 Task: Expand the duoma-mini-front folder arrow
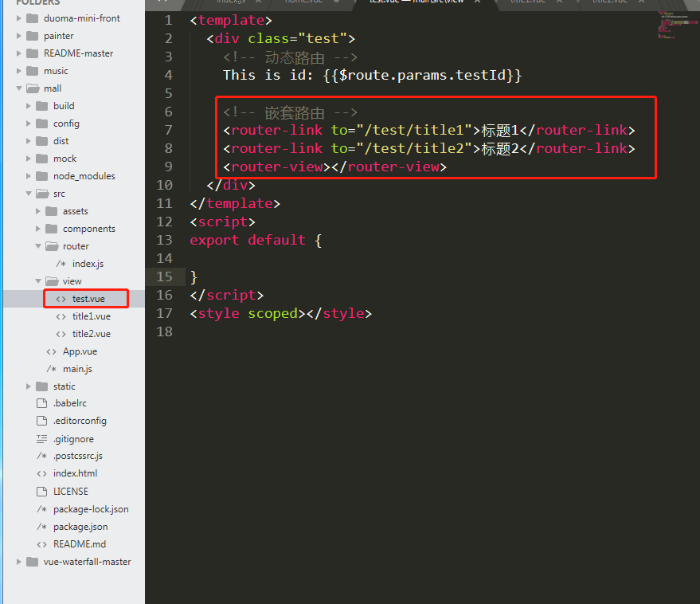(19, 18)
